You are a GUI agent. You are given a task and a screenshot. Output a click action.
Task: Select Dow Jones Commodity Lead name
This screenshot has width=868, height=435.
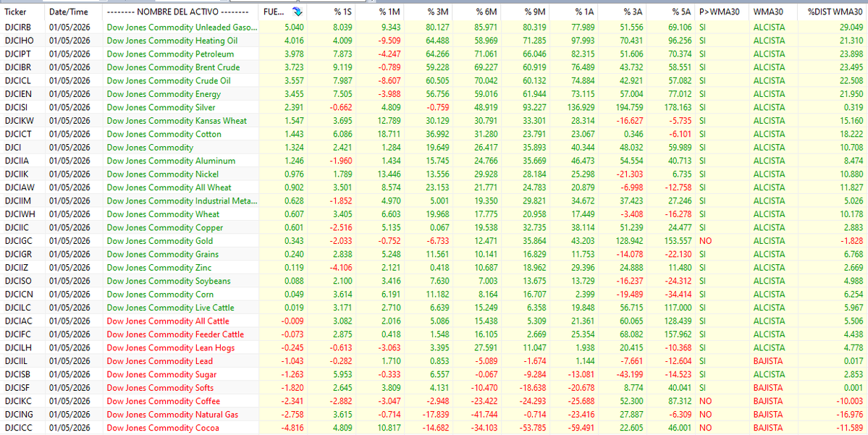pyautogui.click(x=160, y=361)
